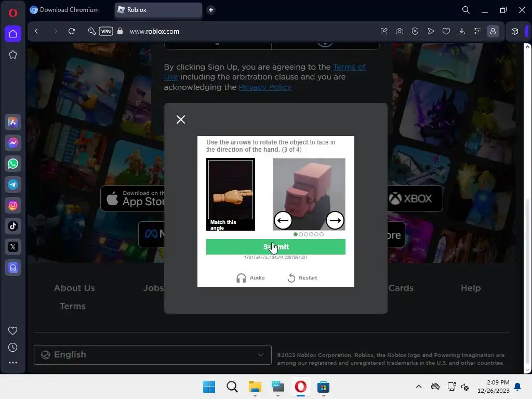Open the Jobs footer link

coord(153,288)
